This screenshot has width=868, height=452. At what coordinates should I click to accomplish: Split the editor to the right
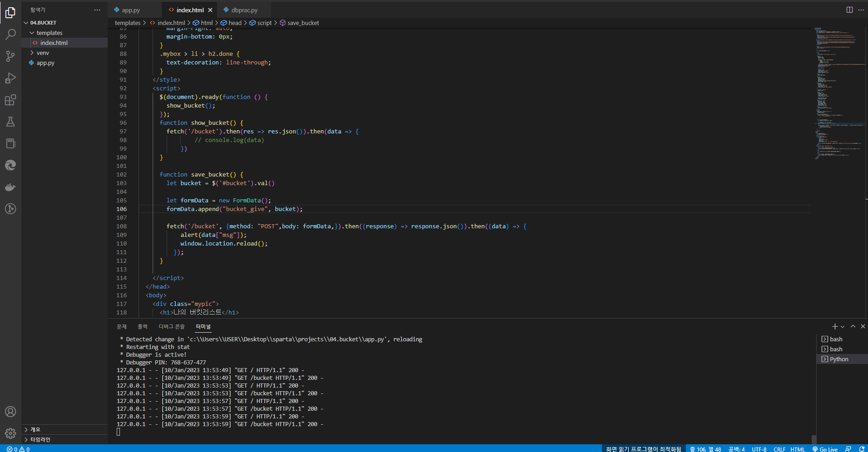click(849, 10)
